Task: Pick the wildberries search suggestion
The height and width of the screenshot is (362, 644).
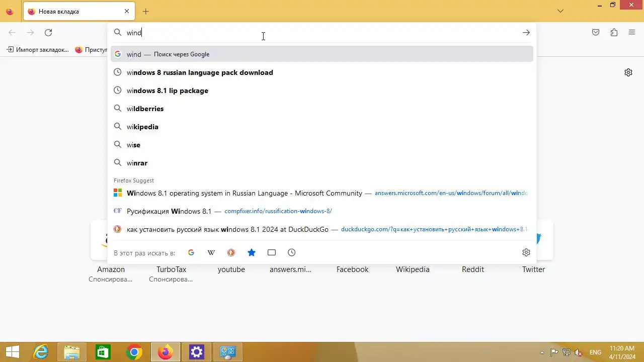Action: pos(322,108)
